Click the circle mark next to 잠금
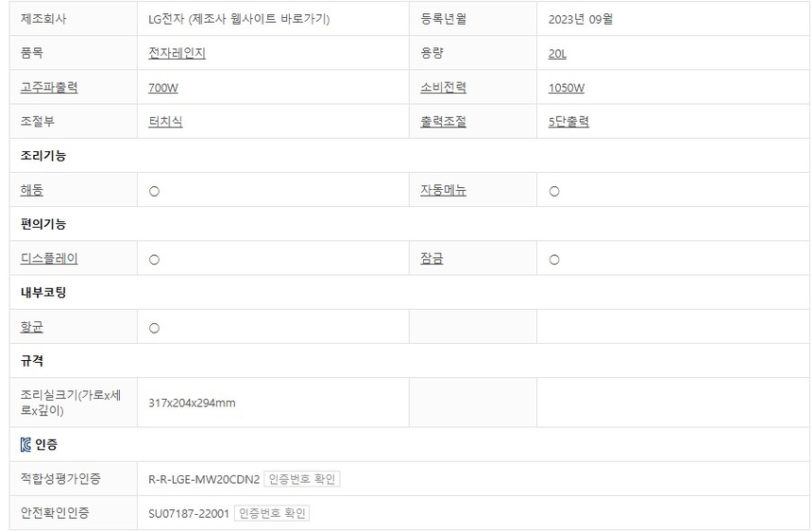The width and height of the screenshot is (812, 532). pos(554,259)
